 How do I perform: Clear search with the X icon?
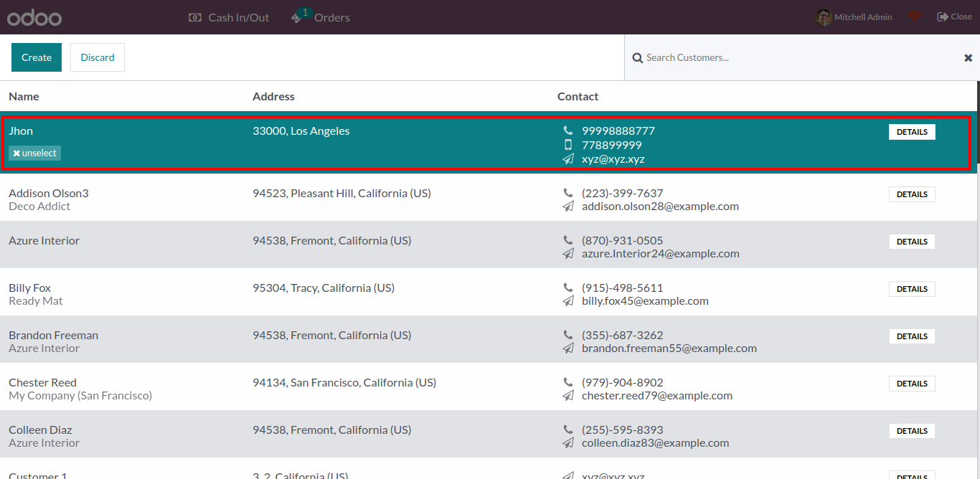click(x=968, y=58)
